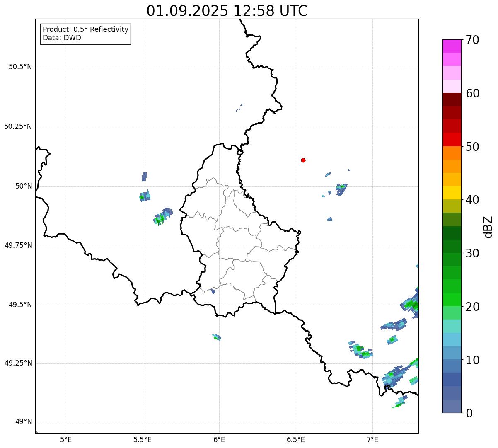Click the Data: DWD text
The width and height of the screenshot is (498, 448).
(x=62, y=38)
